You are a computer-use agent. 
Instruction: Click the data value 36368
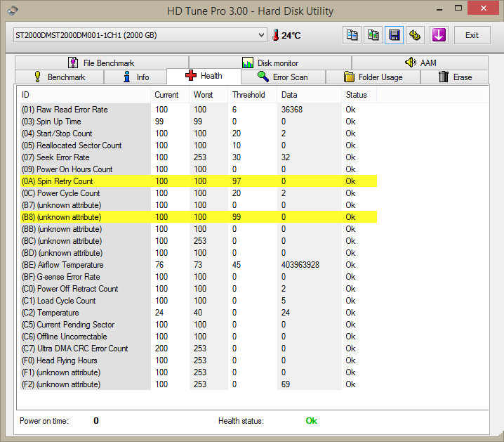click(x=292, y=110)
